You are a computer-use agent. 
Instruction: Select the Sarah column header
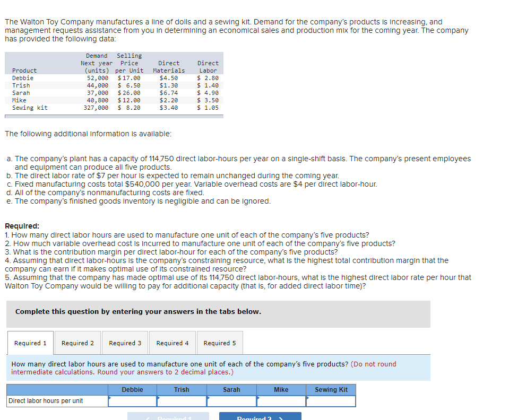[231, 389]
